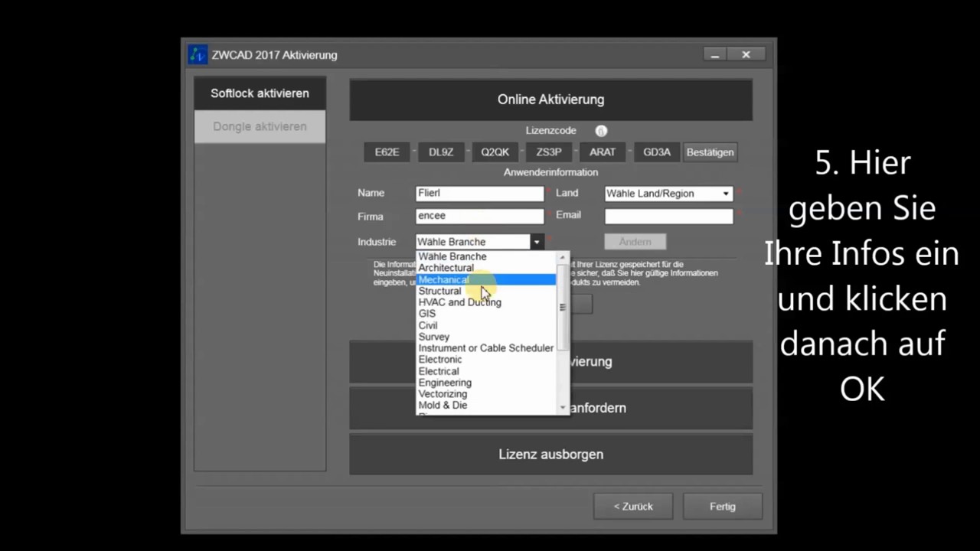Click the Fertig button
980x551 pixels.
[722, 507]
